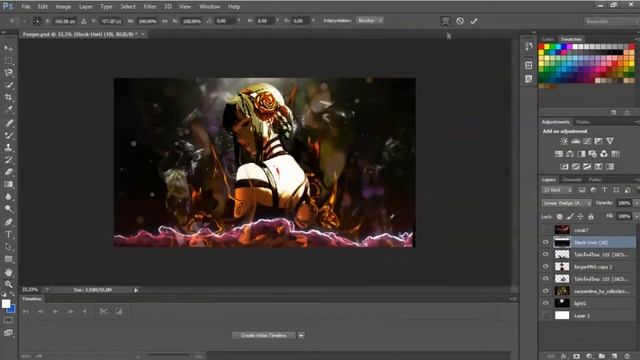
Task: Open status bar document info arrow
Action: point(136,290)
